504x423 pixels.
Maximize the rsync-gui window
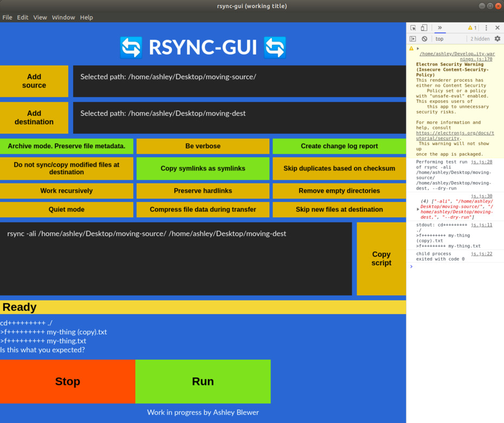490,6
